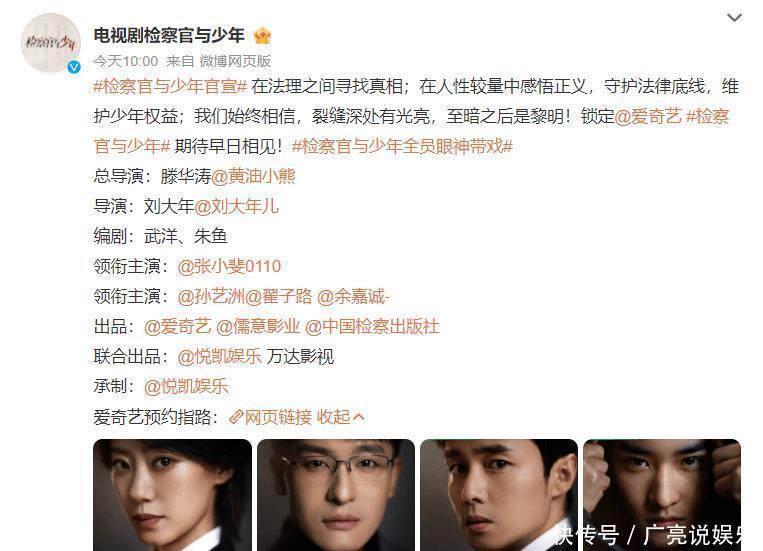Screen dimensions: 763x551
Task: Open the post options chevron menu
Action: coord(734,18)
